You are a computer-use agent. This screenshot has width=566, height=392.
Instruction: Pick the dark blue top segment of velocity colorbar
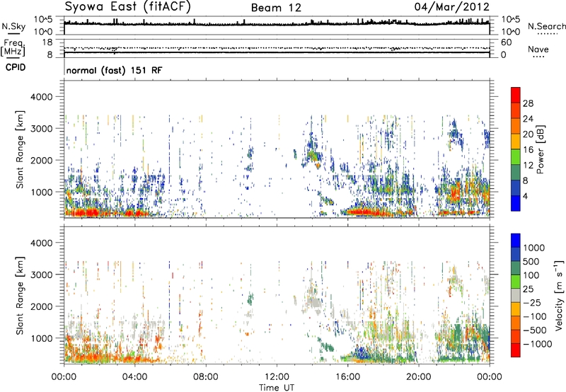516,241
